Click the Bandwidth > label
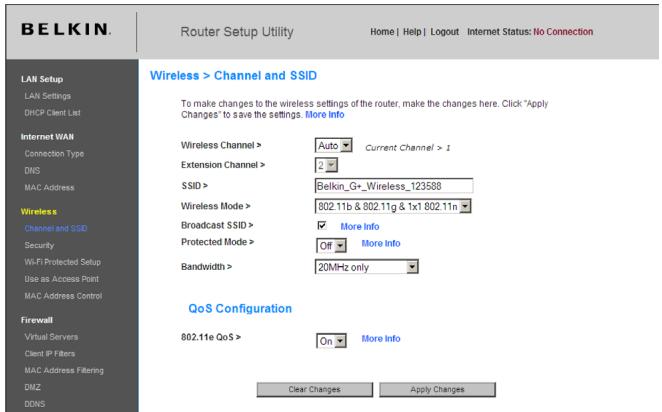This screenshot has width=662, height=412. (x=206, y=267)
